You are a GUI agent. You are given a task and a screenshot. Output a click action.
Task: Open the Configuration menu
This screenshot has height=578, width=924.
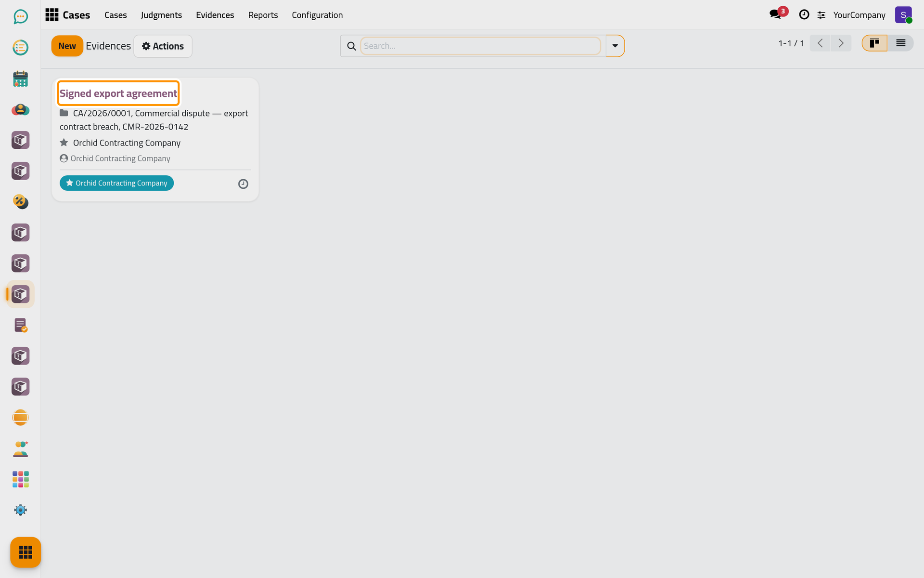click(317, 15)
